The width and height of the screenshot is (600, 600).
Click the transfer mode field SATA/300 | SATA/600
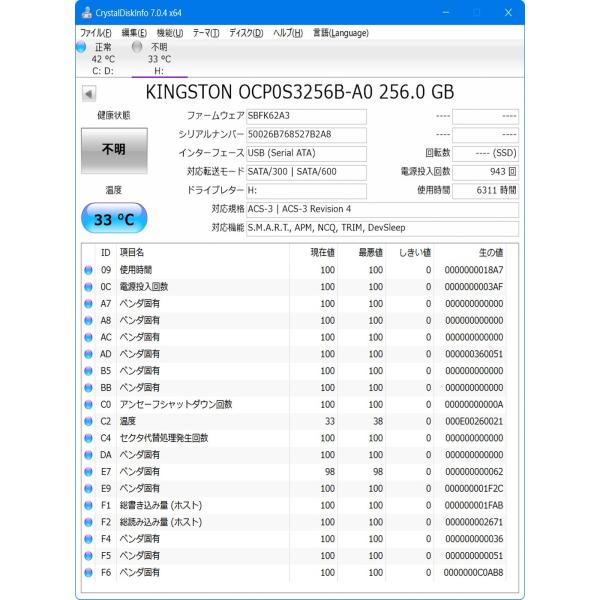pyautogui.click(x=306, y=172)
